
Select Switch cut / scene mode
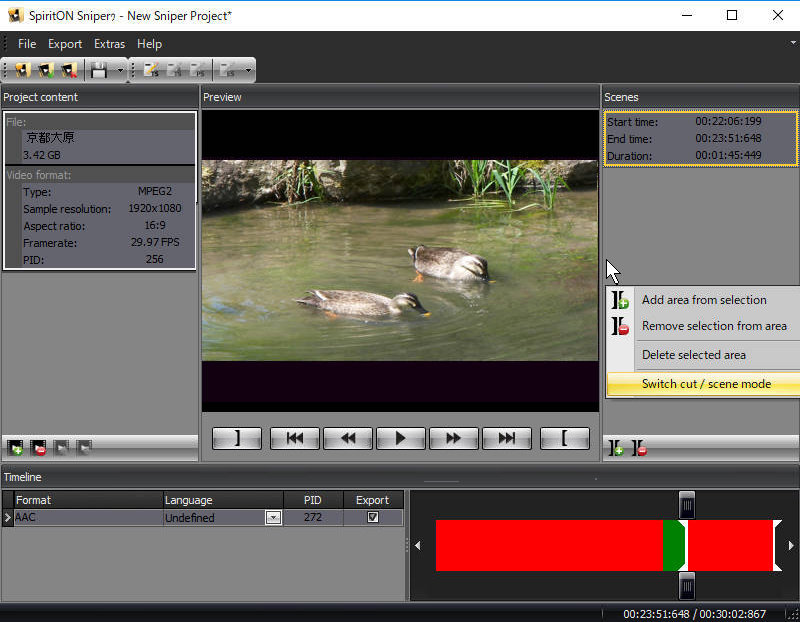pyautogui.click(x=706, y=384)
